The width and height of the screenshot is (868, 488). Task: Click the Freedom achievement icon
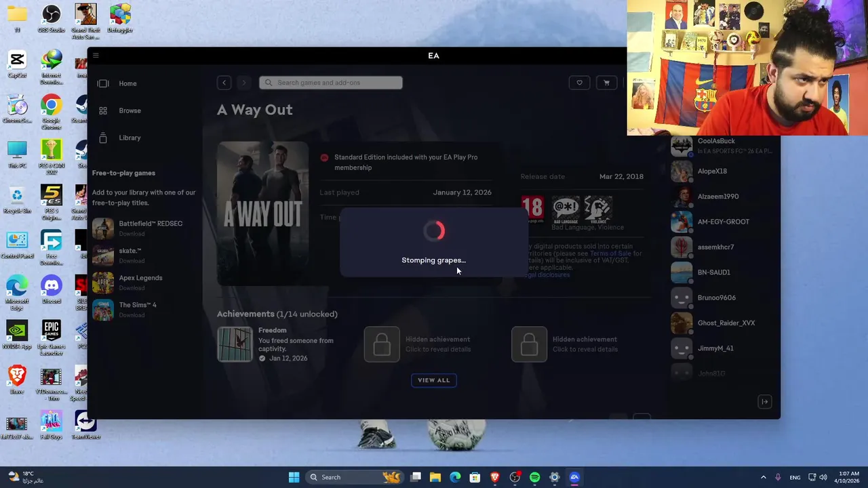(x=235, y=344)
